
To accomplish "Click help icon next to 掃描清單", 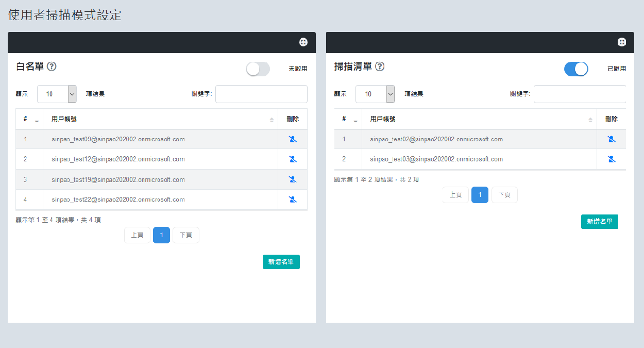I will click(380, 67).
